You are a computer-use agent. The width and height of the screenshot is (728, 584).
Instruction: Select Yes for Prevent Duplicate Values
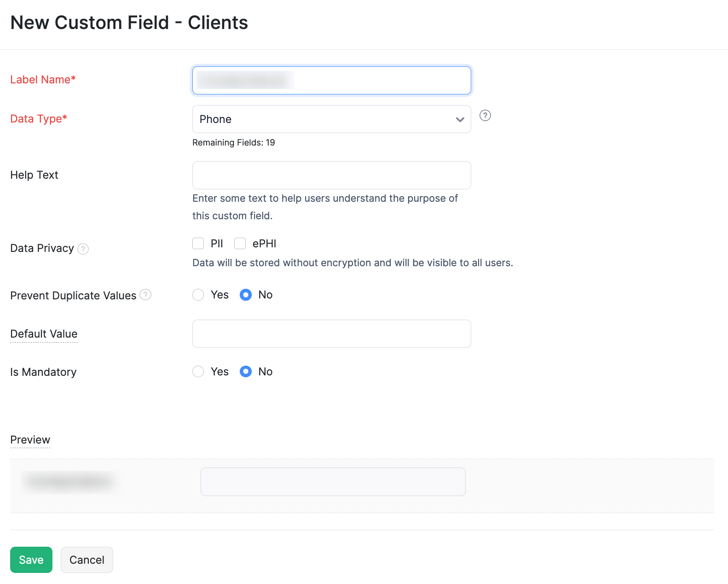pyautogui.click(x=198, y=295)
